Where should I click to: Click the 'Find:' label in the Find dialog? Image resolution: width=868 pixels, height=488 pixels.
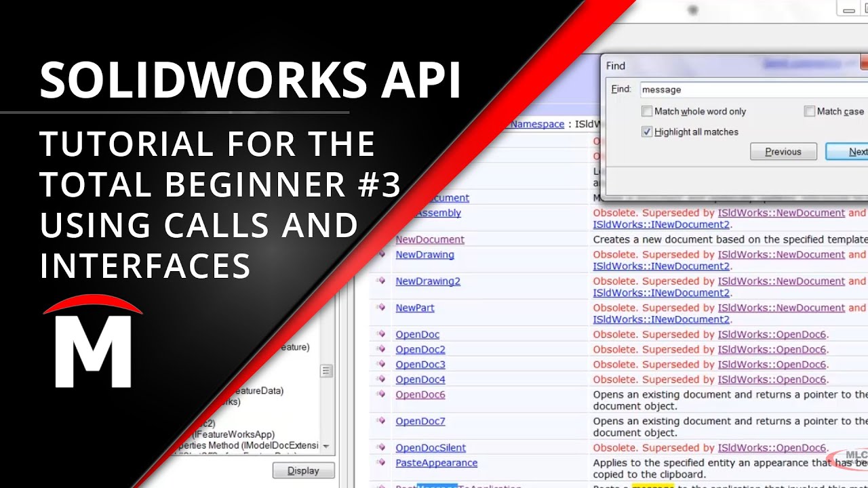[x=621, y=89]
